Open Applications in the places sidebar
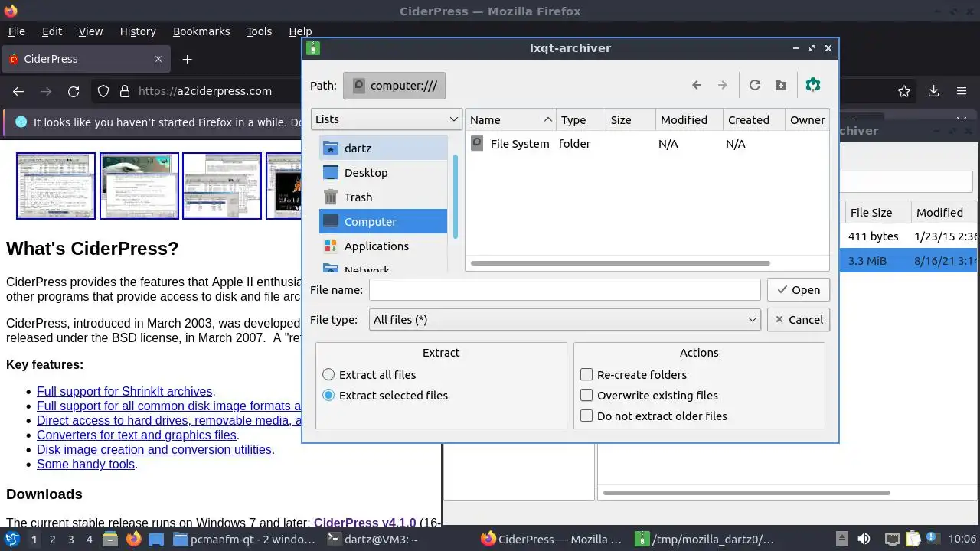This screenshot has height=551, width=980. (383, 246)
